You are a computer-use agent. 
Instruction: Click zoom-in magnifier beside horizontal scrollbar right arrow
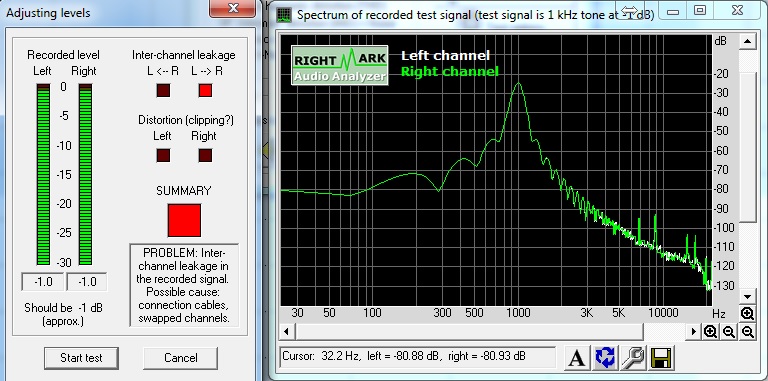710,332
